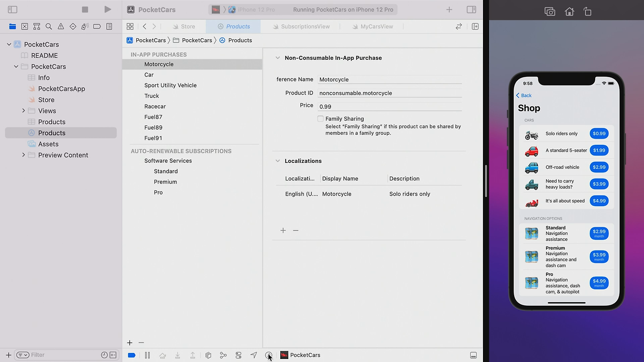
Task: Open the StoreKit transaction manager
Action: 269,355
